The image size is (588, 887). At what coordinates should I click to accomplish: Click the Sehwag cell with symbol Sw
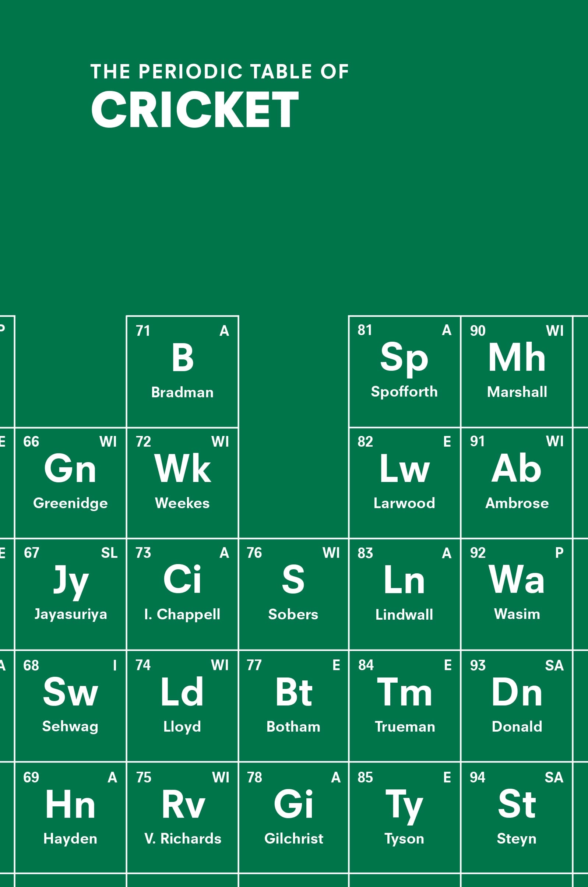point(70,706)
